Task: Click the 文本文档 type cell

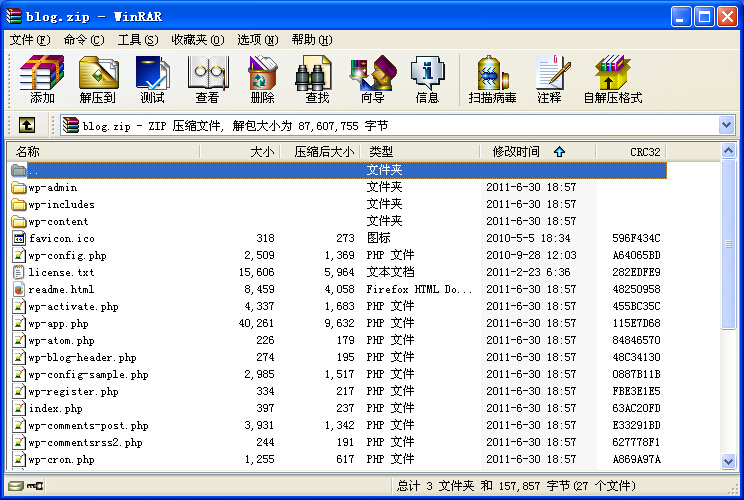Action: click(x=391, y=272)
